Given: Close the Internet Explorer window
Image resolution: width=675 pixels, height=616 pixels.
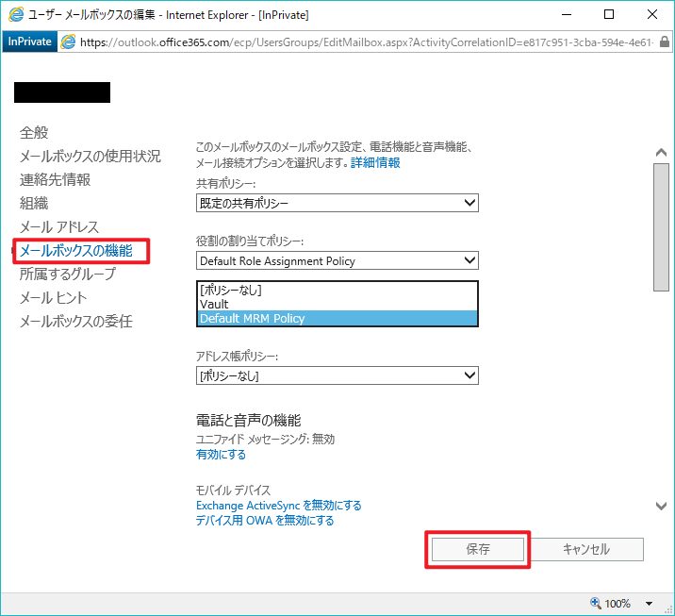Looking at the screenshot, I should pyautogui.click(x=652, y=15).
